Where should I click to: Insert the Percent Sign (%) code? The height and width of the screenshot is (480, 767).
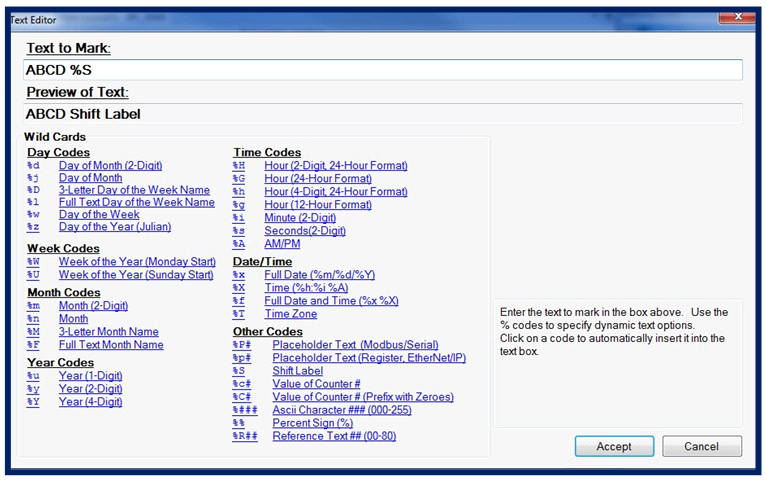coord(313,423)
